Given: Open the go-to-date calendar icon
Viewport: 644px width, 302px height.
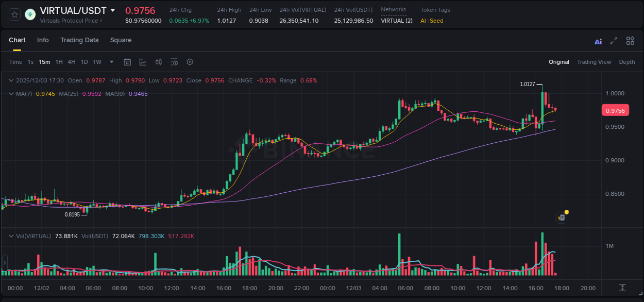Looking at the screenshot, I should pyautogui.click(x=127, y=62).
